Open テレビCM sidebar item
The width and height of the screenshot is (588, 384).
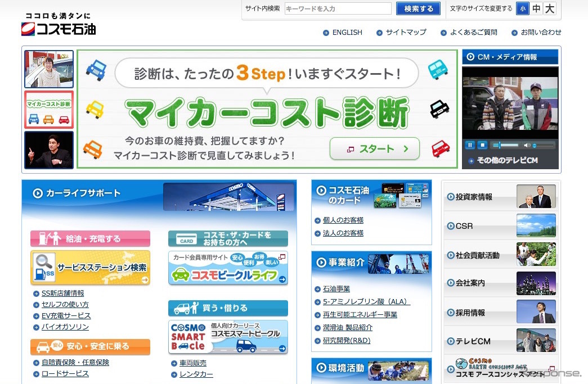tap(501, 341)
